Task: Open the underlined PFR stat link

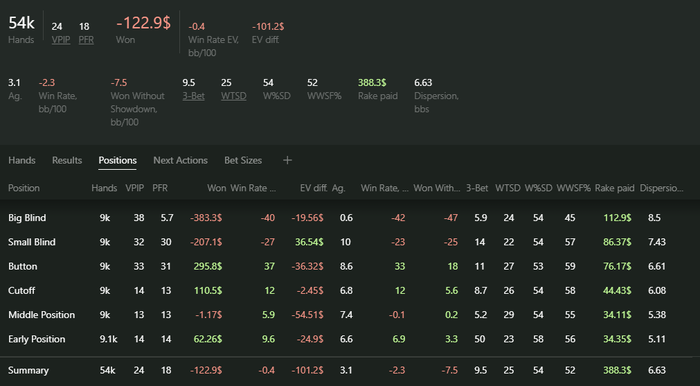Action: (x=86, y=40)
